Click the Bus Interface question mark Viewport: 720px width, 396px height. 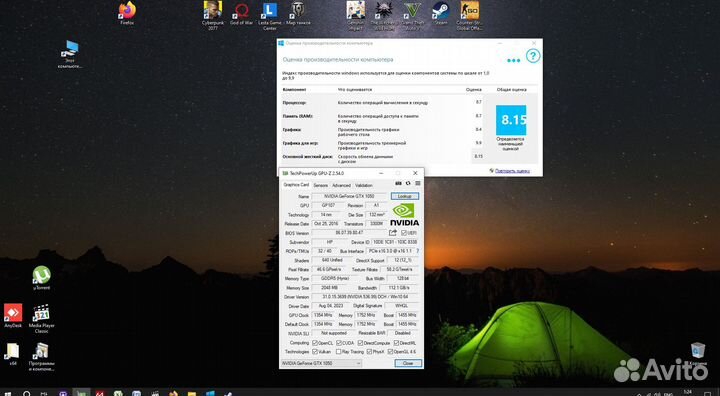click(417, 251)
